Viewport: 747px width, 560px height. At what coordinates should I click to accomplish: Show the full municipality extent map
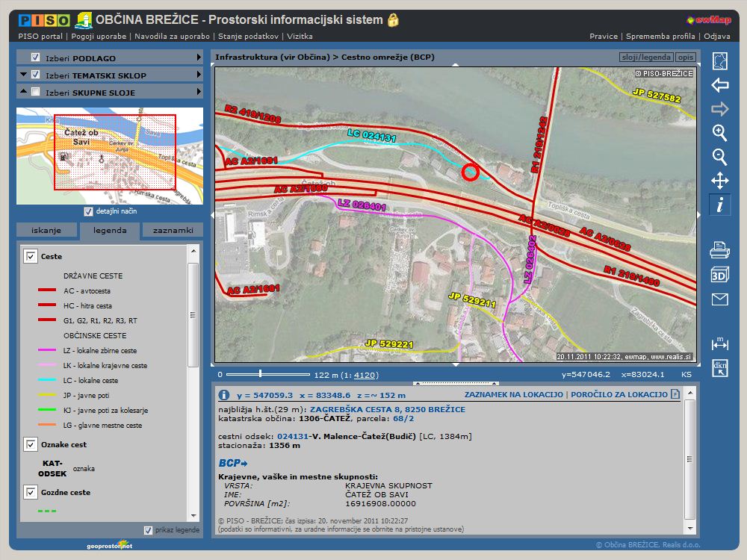coord(719,61)
